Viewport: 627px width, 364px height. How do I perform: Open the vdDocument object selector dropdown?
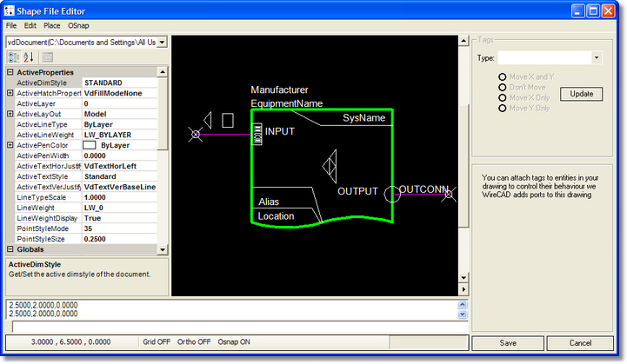pos(162,42)
